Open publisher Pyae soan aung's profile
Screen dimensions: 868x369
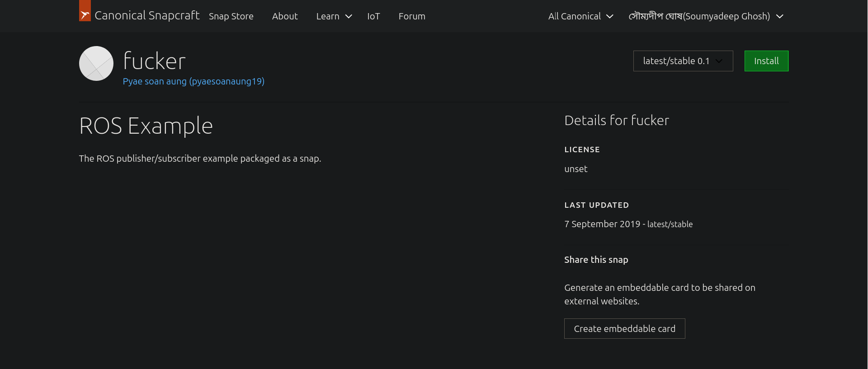(x=193, y=82)
